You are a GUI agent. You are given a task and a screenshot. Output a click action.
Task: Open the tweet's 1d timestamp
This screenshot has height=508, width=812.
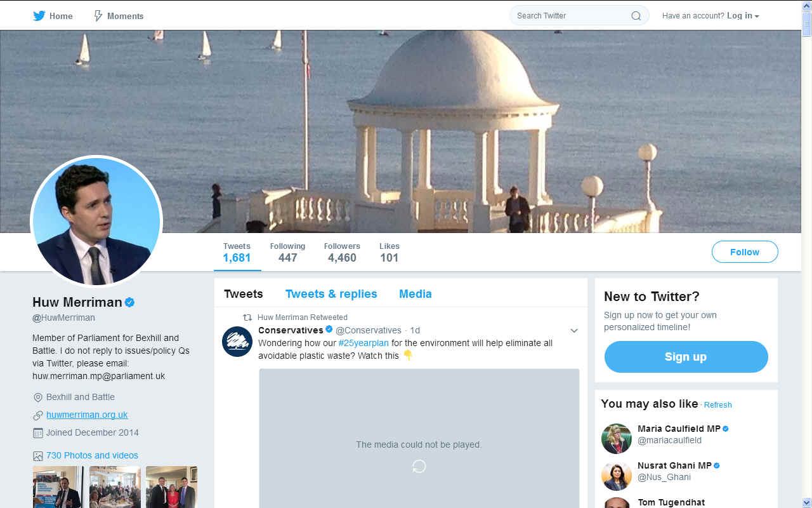[415, 330]
